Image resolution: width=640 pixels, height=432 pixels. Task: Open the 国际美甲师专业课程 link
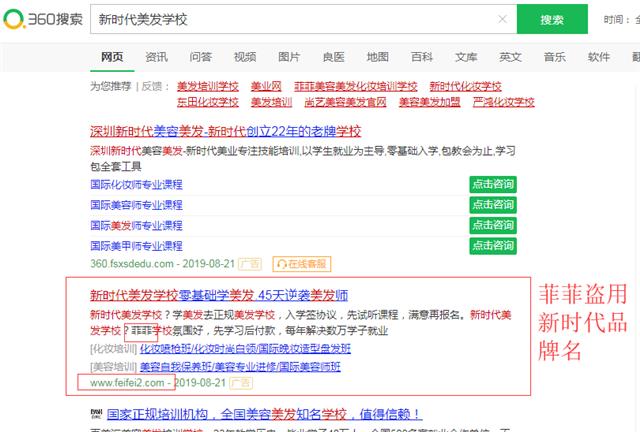136,246
